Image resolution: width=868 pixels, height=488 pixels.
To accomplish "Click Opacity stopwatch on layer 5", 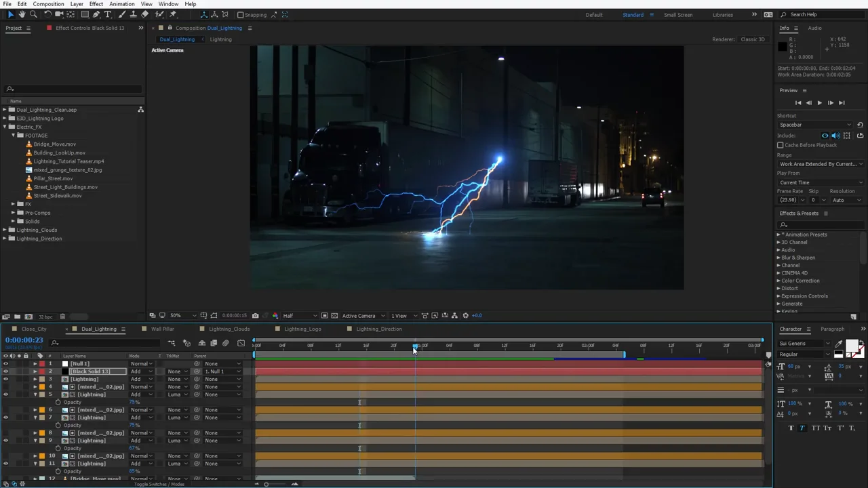I will click(x=58, y=403).
